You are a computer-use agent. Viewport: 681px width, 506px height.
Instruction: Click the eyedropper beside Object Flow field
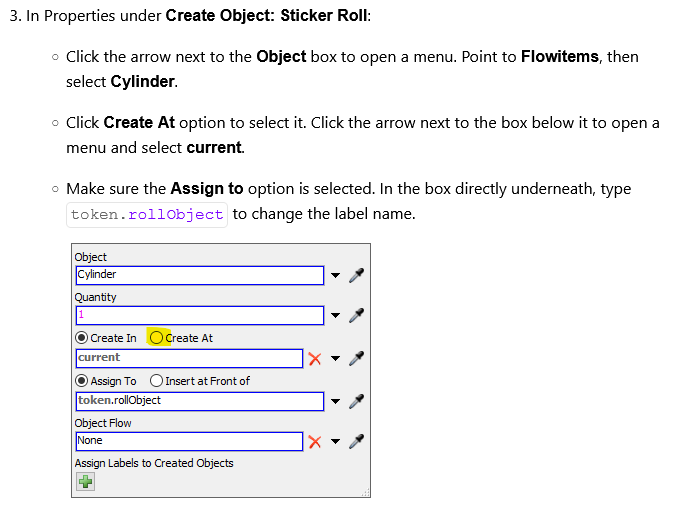pos(355,441)
